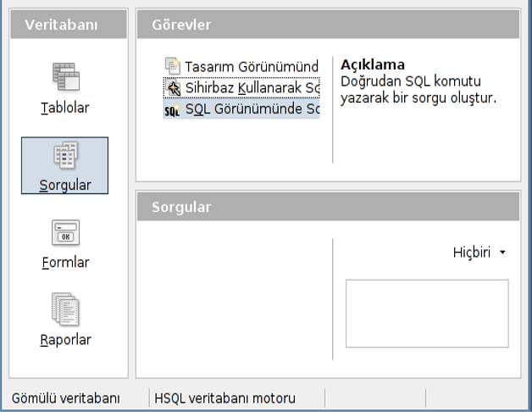Screen dimensions: 532x412
Task: Choose the Tasarım Görünümünde query task text
Action: (252, 66)
